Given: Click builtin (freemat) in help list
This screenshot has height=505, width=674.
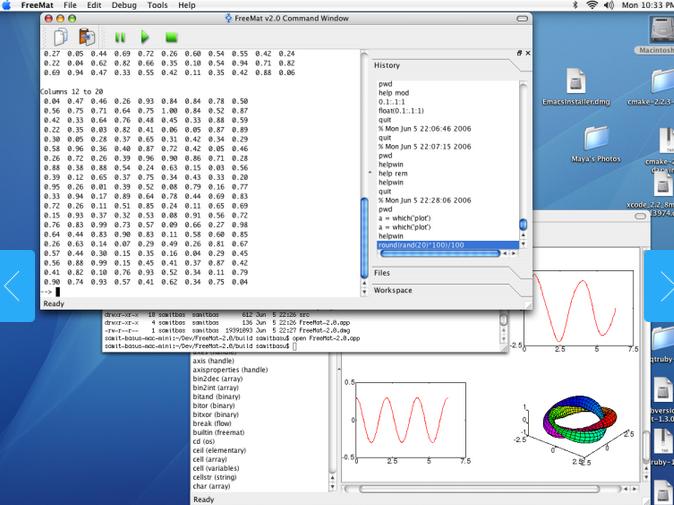Looking at the screenshot, I should coord(218,432).
